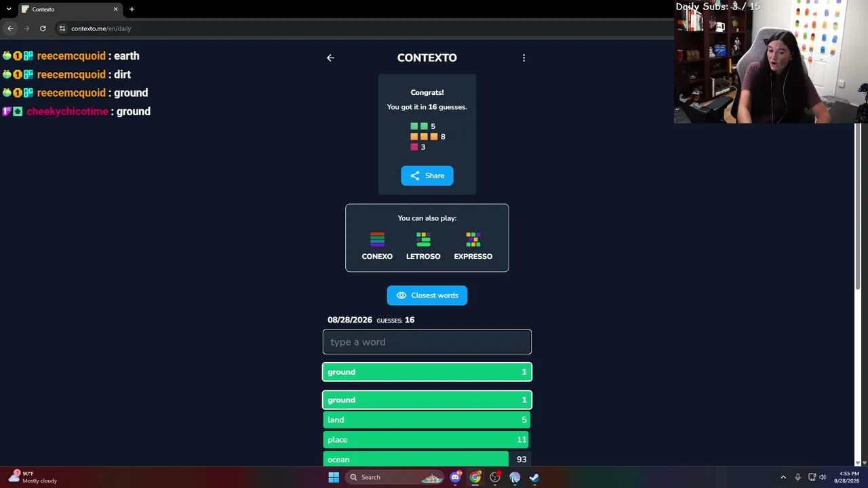Select the 'place' guess row
The height and width of the screenshot is (488, 868).
pos(427,439)
